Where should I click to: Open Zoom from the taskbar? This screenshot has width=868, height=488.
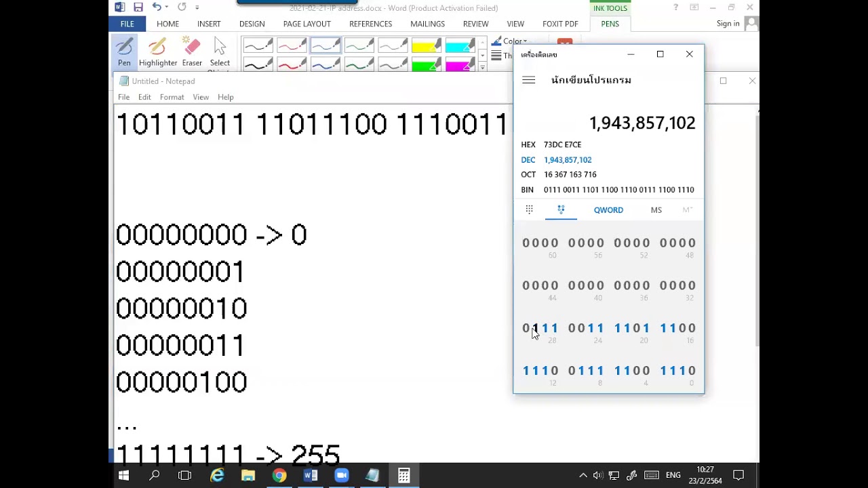341,475
